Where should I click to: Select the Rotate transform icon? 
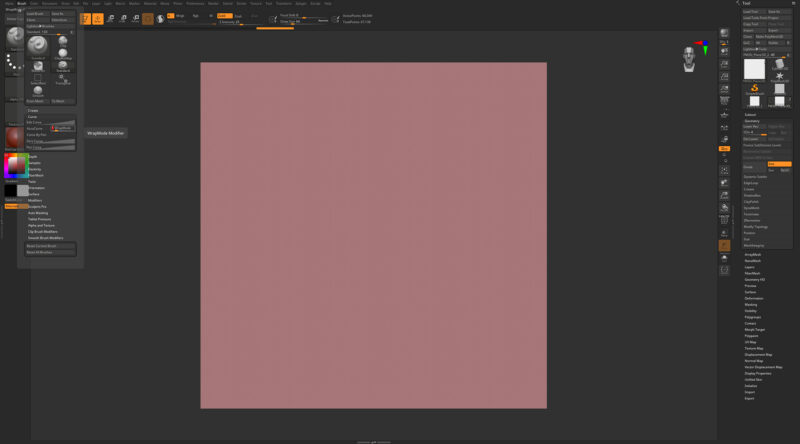136,19
